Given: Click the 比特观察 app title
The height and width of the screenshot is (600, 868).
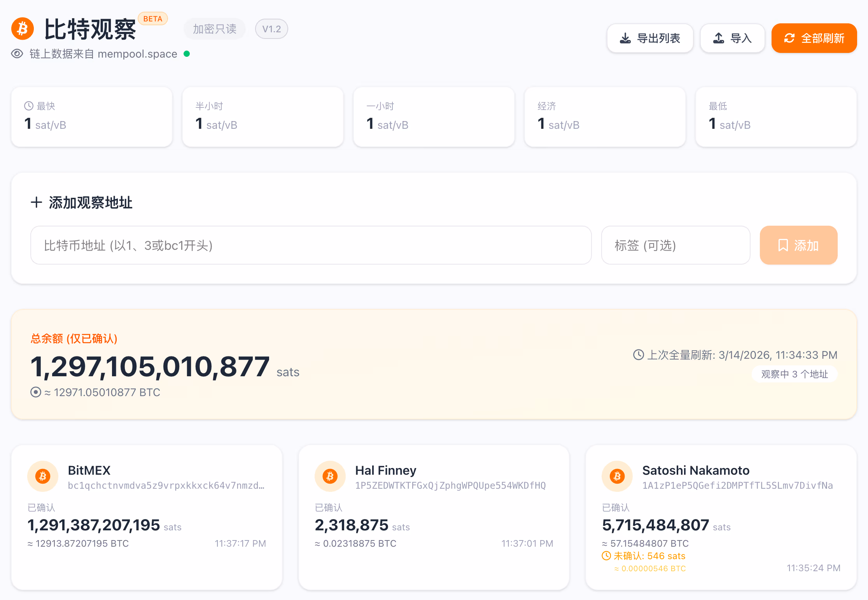Looking at the screenshot, I should point(90,30).
